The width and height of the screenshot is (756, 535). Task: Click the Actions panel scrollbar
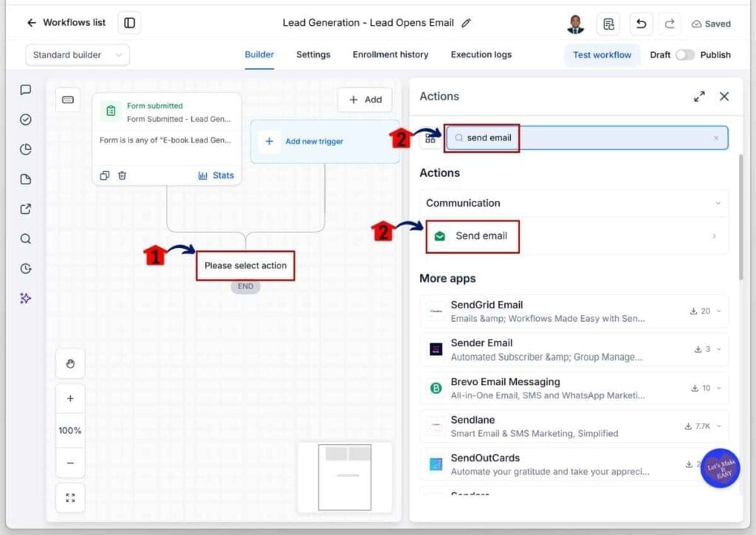(740, 217)
